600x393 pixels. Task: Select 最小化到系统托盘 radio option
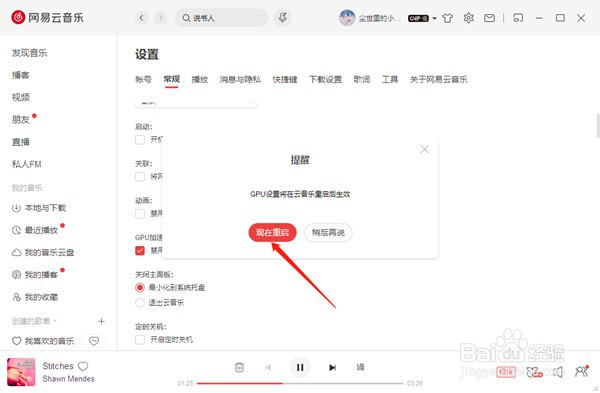point(140,287)
